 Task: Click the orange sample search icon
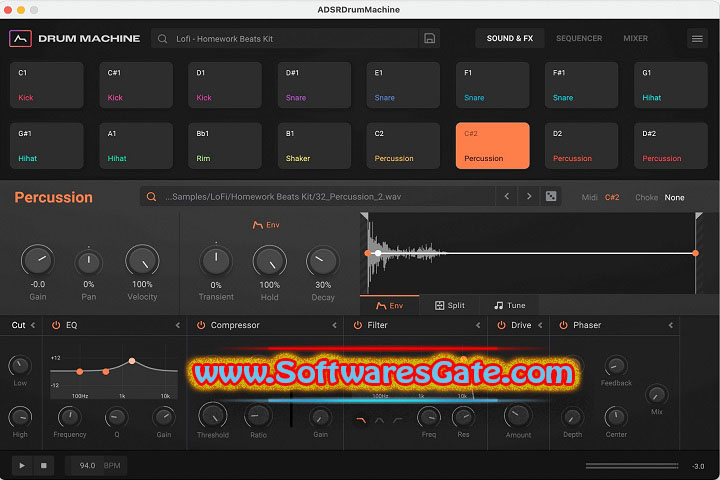152,197
